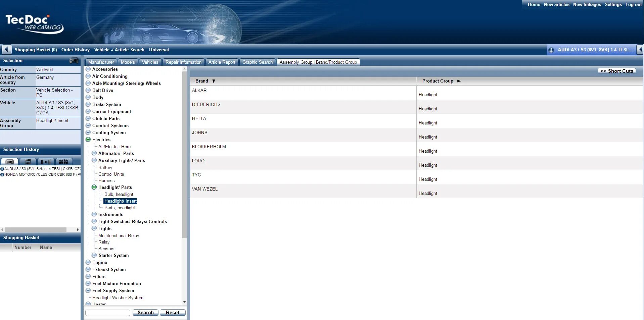Open New linkages link

click(587, 5)
